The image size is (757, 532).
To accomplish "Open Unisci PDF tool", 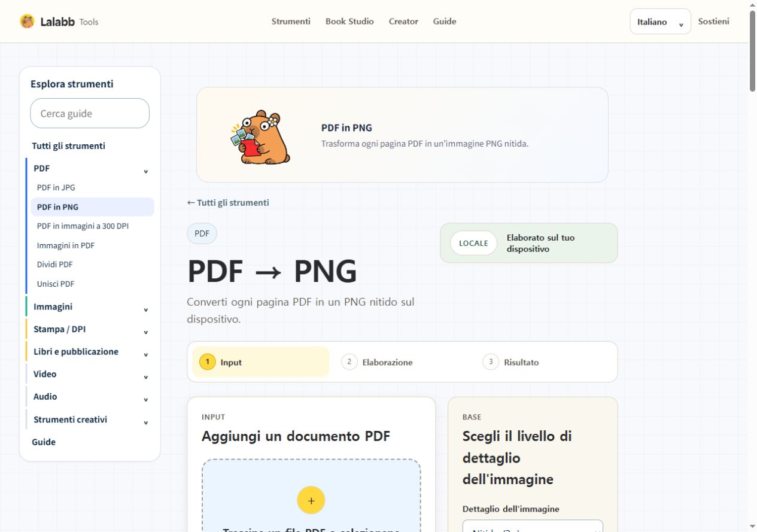I will (x=56, y=284).
